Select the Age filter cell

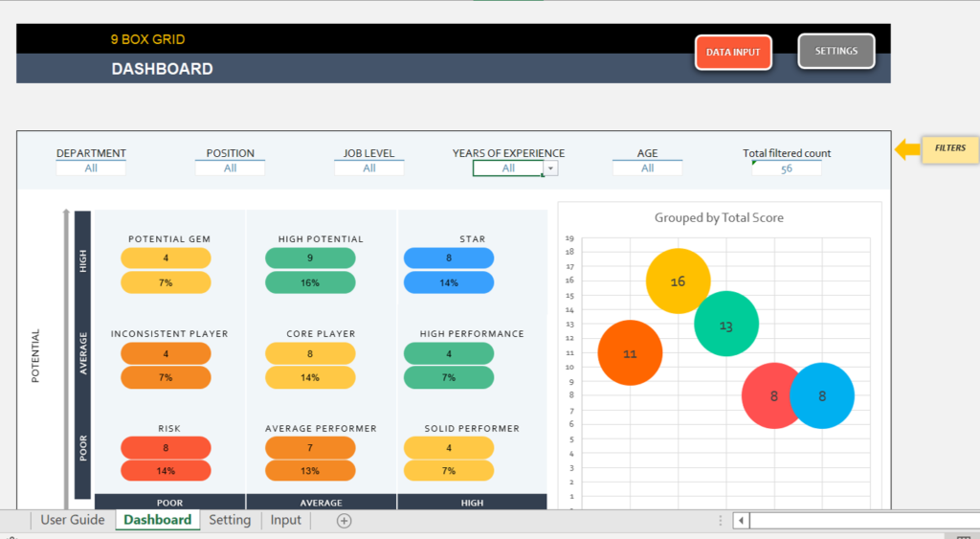(647, 168)
